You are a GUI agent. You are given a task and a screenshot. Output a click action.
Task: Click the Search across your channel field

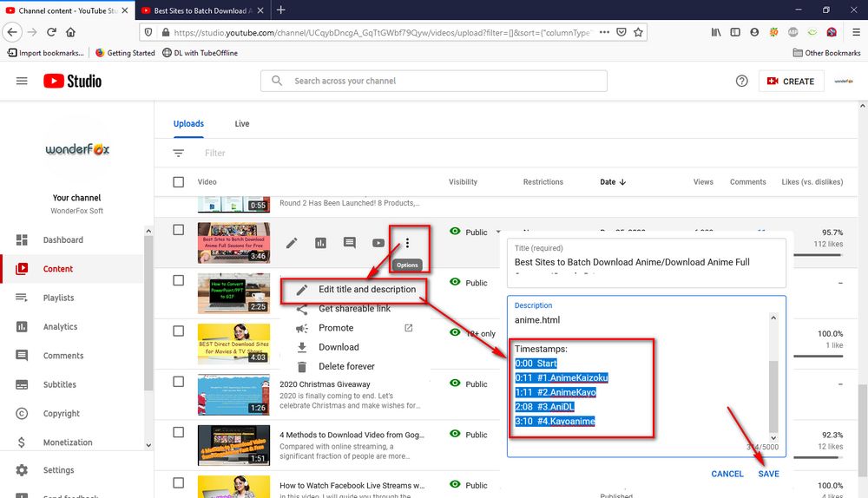point(434,81)
